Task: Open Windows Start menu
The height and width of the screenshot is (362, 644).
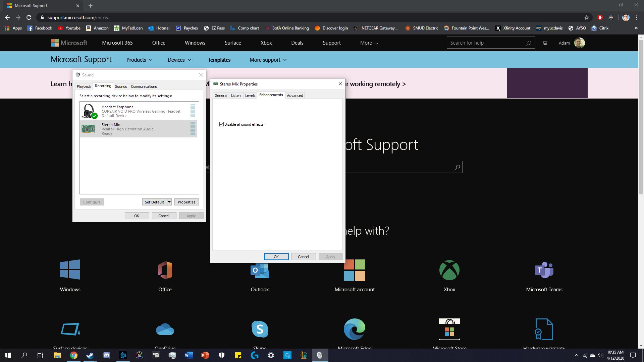Action: (8, 355)
